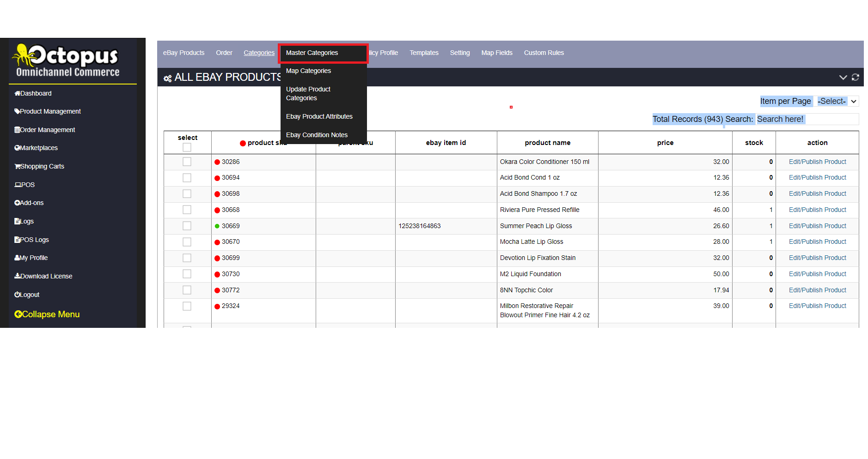Click the red status dot for SKU 30668
This screenshot has width=868, height=459.
click(x=217, y=210)
